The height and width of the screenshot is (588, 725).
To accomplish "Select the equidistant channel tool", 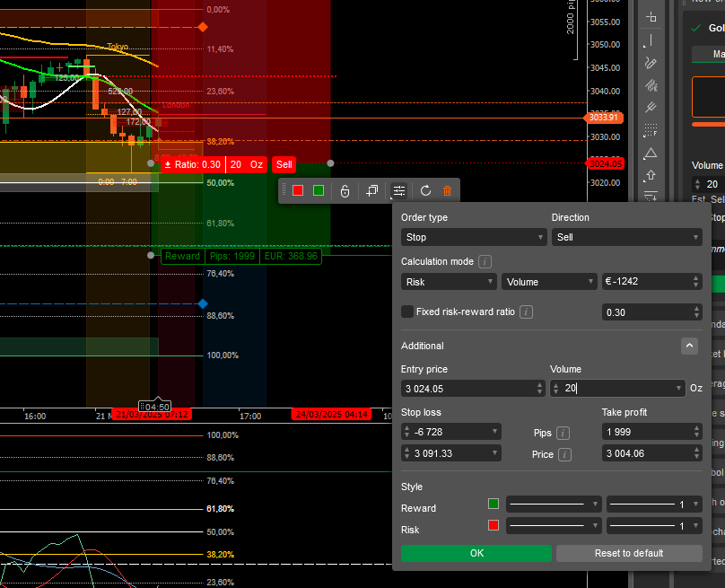I will tap(651, 85).
